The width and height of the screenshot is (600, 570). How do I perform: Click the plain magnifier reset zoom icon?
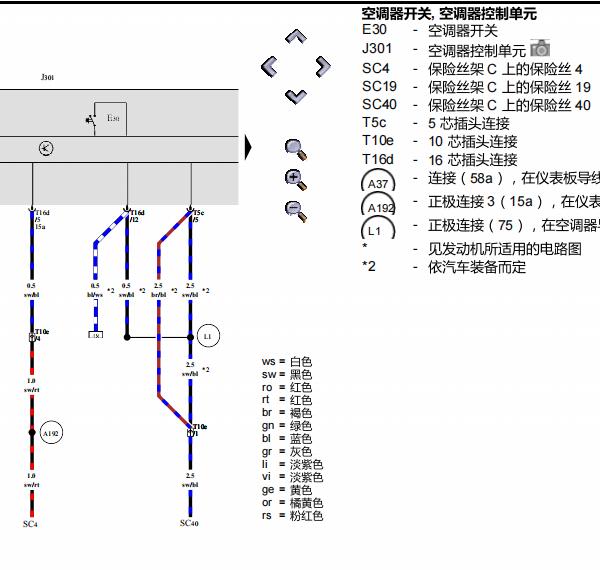[x=296, y=150]
